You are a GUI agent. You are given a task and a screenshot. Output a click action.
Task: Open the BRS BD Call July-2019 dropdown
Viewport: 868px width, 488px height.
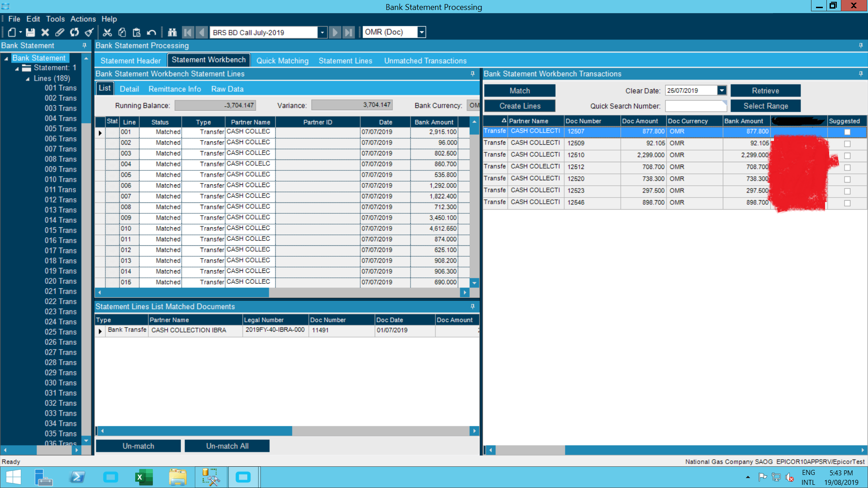pos(322,32)
